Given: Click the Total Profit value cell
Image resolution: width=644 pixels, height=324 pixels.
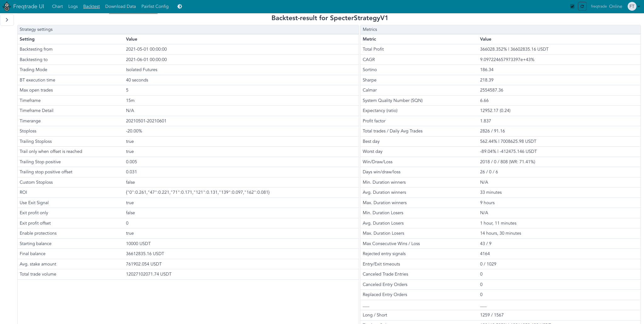Looking at the screenshot, I should click(x=514, y=49).
